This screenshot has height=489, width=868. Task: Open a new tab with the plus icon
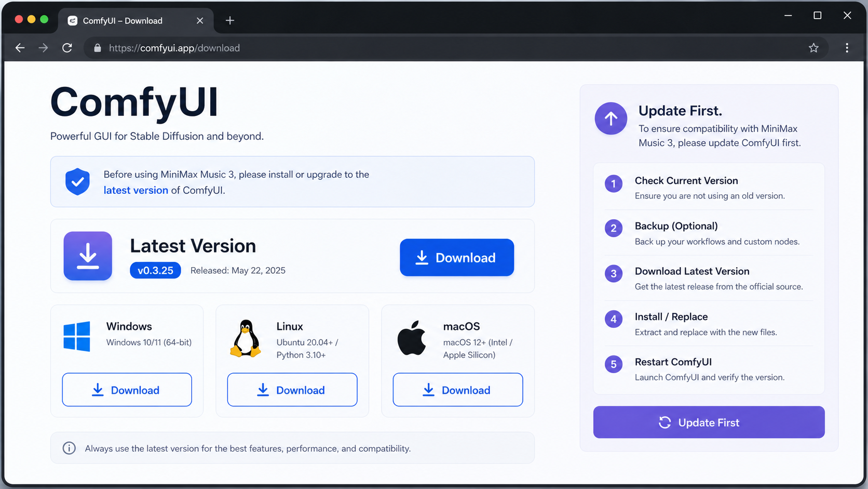pyautogui.click(x=230, y=20)
